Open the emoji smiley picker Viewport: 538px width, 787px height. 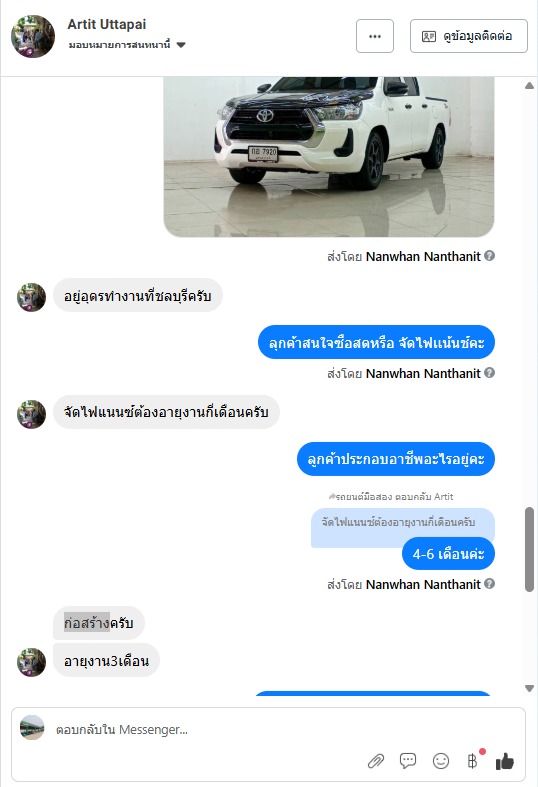pos(441,761)
